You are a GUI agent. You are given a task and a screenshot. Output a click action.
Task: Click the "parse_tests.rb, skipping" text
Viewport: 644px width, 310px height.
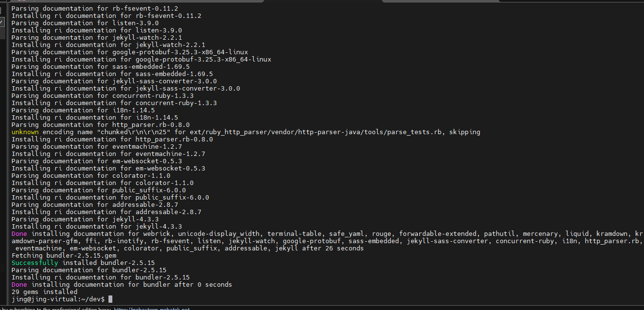pos(434,132)
